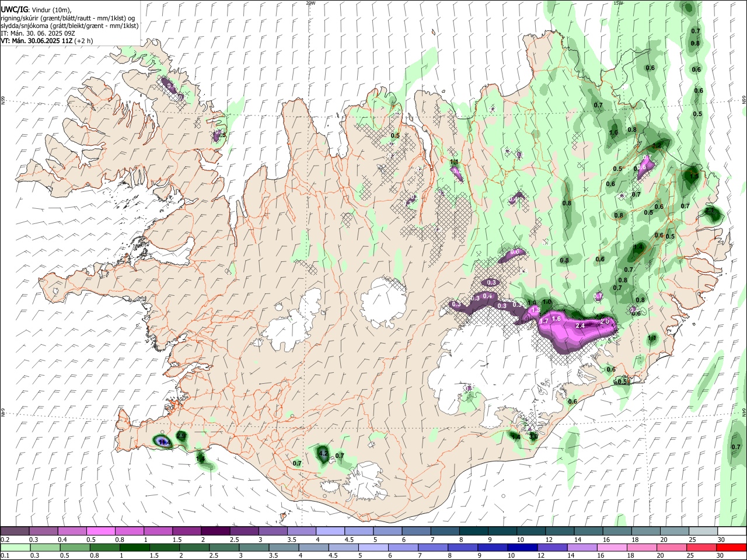Click the bright pink-magenta swatch labeled 0.5 in top legend row
The width and height of the screenshot is (747, 560).
(100, 531)
